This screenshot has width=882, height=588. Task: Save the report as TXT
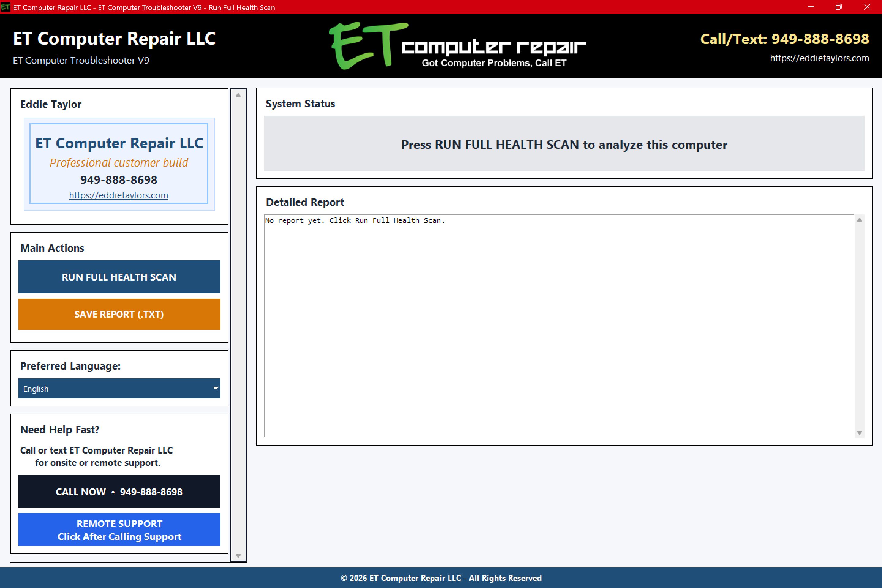119,314
